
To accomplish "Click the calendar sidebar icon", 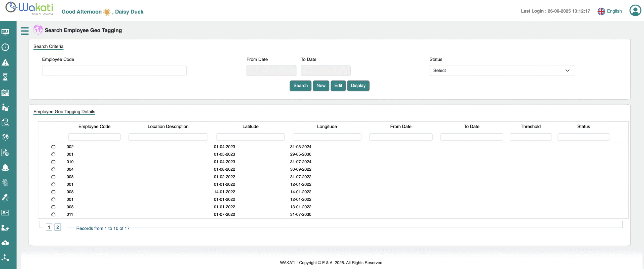I will click(x=5, y=92).
